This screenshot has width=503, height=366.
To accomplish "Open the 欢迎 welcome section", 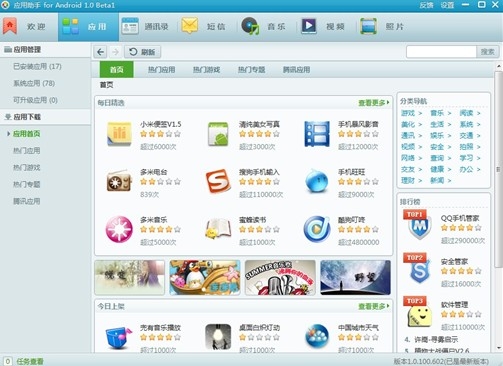I will [x=26, y=27].
